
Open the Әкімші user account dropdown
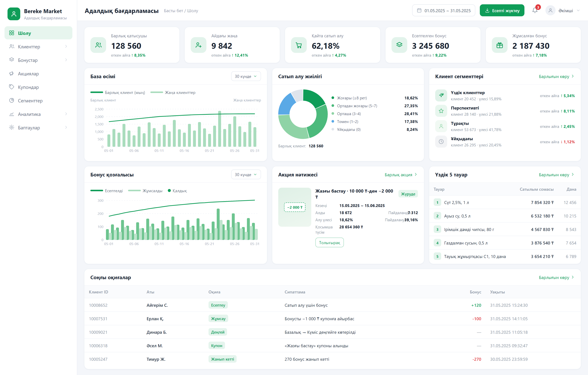562,10
